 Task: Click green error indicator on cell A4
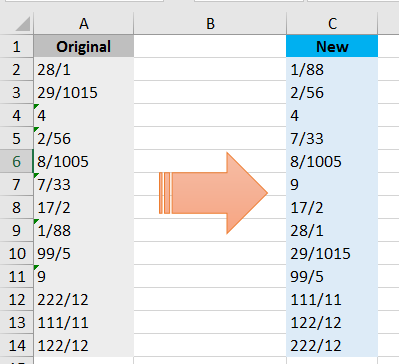(x=36, y=106)
